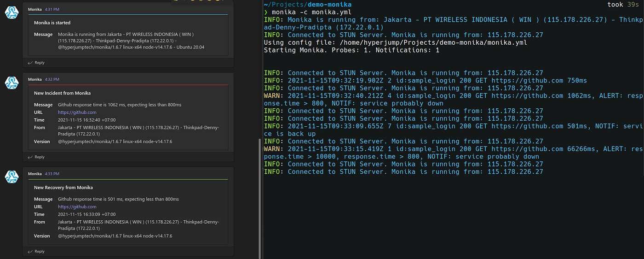
Task: Open the github.com link in the recovery card
Action: (77, 207)
